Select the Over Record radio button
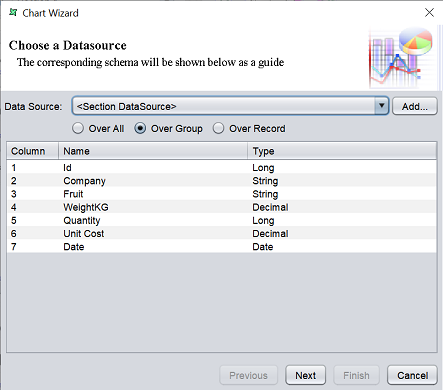 [218, 128]
